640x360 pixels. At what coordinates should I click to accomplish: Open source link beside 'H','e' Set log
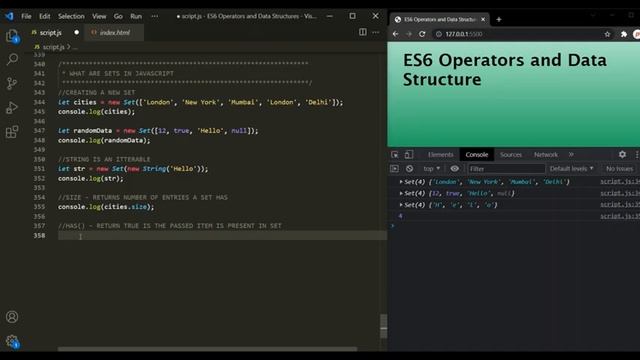point(620,204)
